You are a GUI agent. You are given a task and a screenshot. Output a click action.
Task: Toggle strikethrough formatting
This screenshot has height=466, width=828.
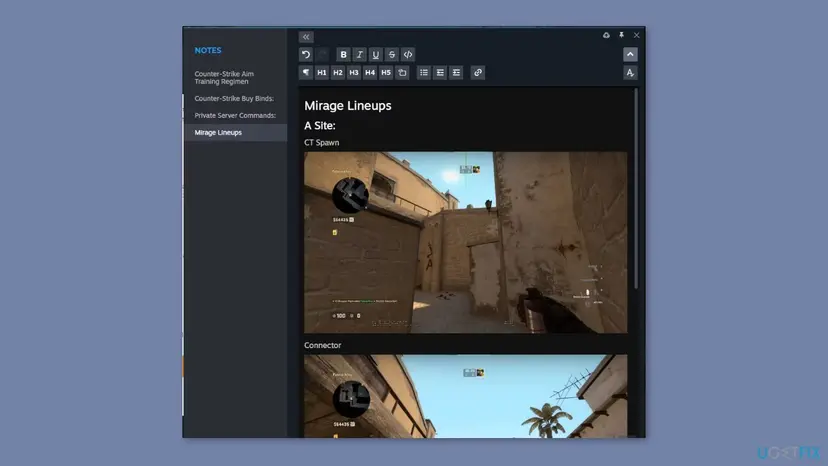point(392,54)
